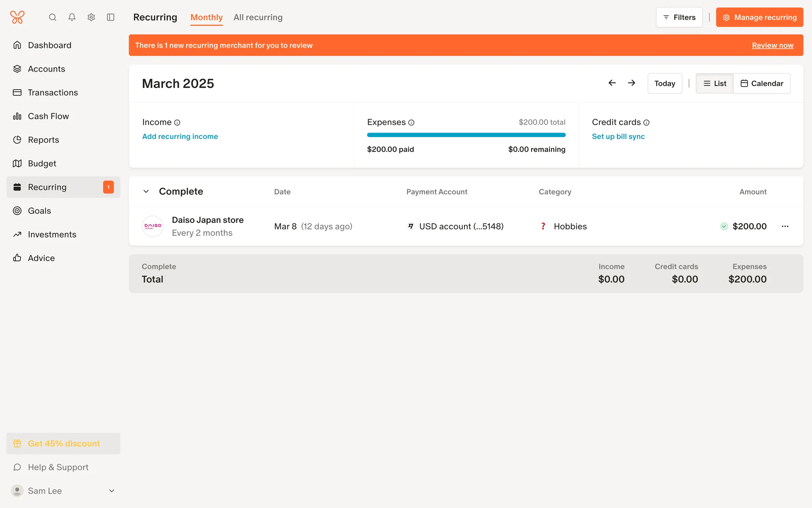
Task: Click paid checkmark beside $200.00
Action: 724,226
